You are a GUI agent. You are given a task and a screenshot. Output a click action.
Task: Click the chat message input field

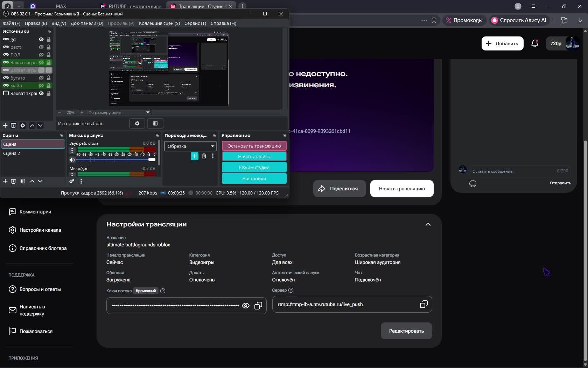tap(520, 171)
